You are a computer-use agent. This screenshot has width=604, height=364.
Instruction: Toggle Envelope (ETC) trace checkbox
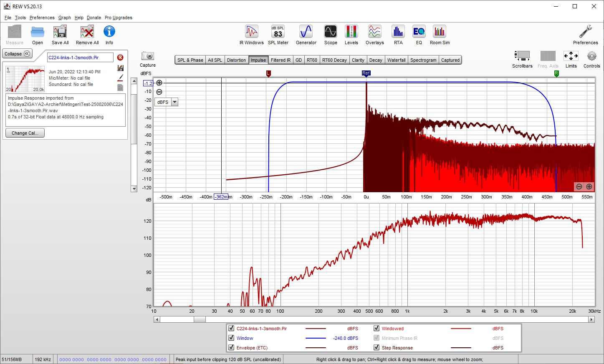(231, 347)
